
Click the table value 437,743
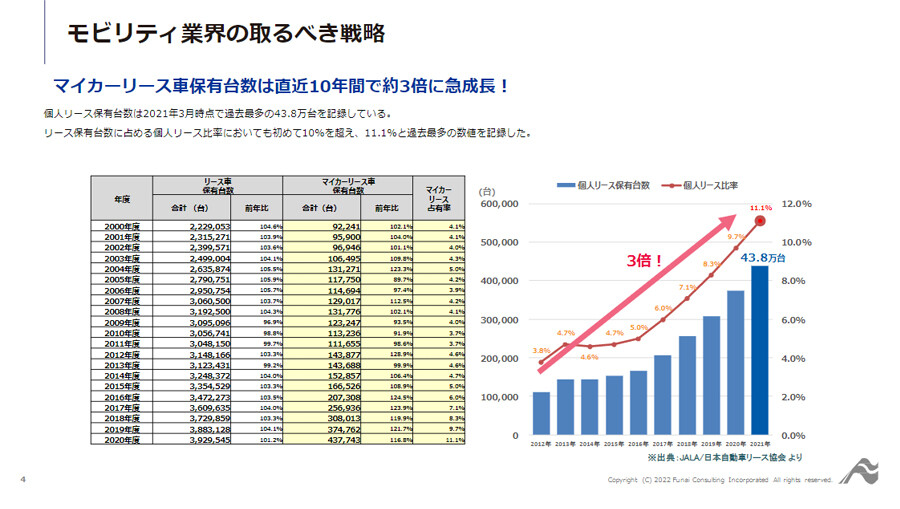[x=344, y=440]
